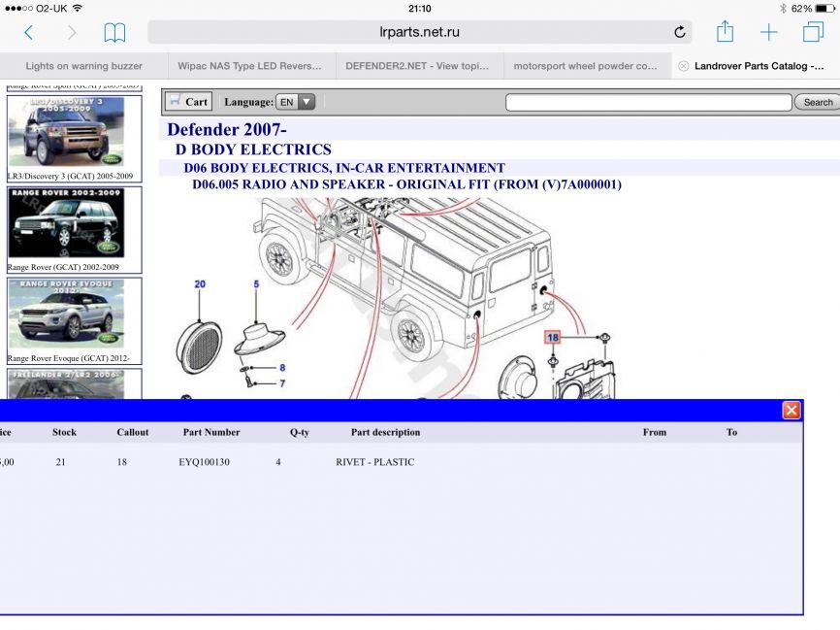
Task: Click callout value 18 in table row
Action: (122, 462)
